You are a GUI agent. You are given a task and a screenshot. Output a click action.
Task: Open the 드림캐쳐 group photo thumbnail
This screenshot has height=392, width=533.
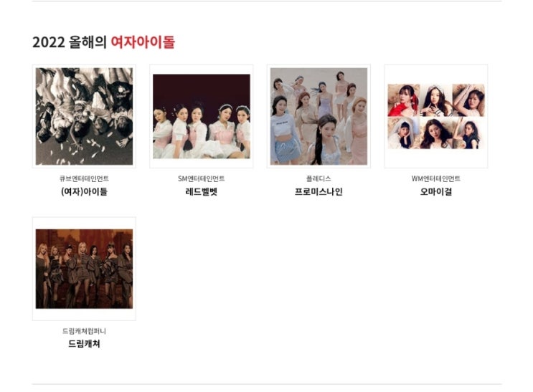click(84, 269)
